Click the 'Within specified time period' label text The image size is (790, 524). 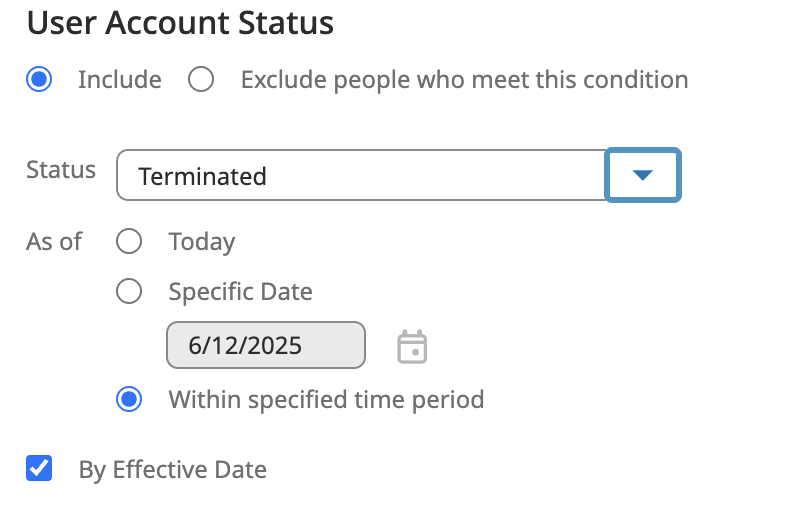[326, 400]
